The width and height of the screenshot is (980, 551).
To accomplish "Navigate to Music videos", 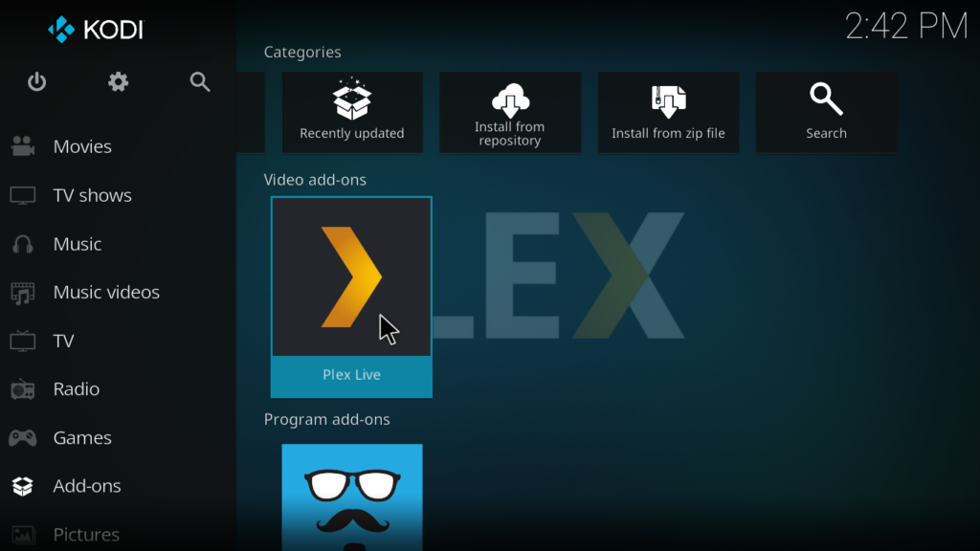I will click(106, 293).
